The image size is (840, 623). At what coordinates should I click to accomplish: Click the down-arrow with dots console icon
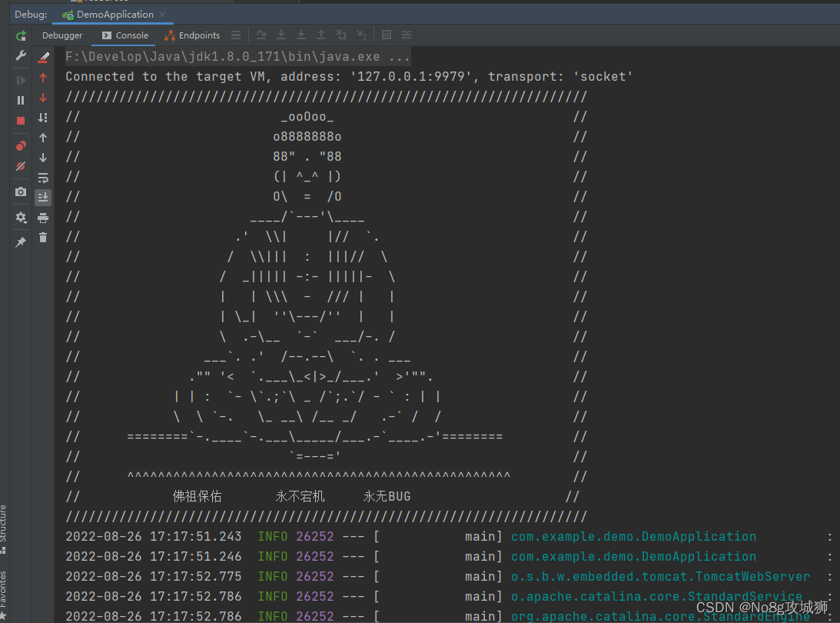[43, 118]
